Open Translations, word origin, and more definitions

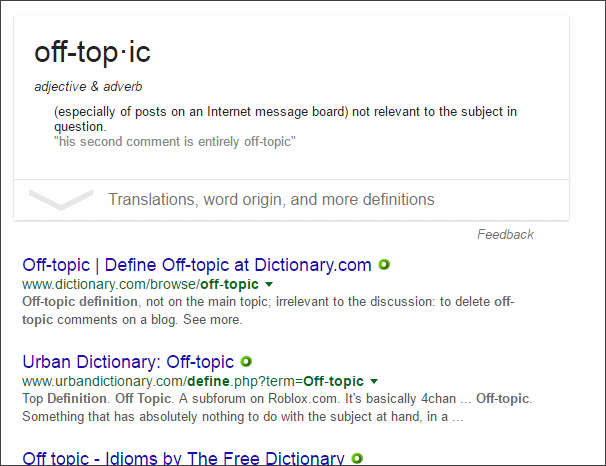point(271,199)
